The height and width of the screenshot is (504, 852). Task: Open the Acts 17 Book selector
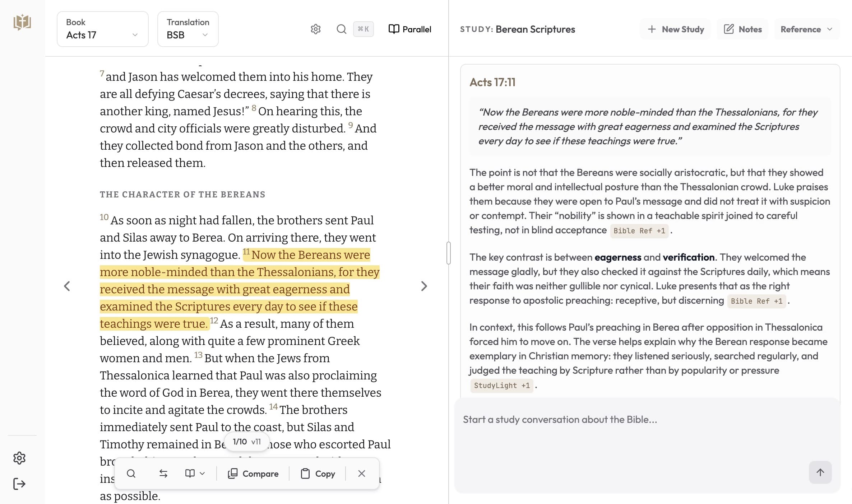(102, 29)
